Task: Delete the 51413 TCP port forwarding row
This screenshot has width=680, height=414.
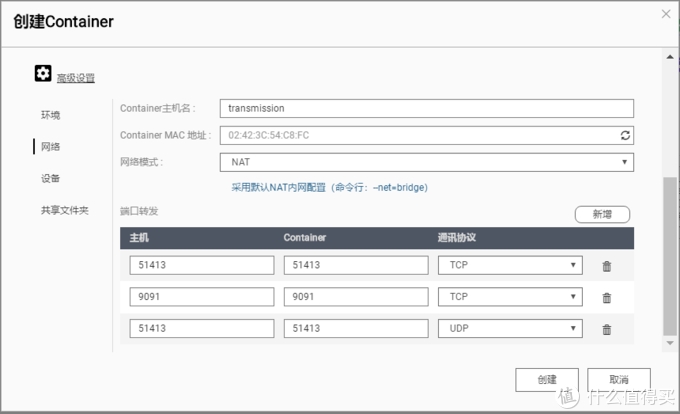Action: click(x=607, y=266)
